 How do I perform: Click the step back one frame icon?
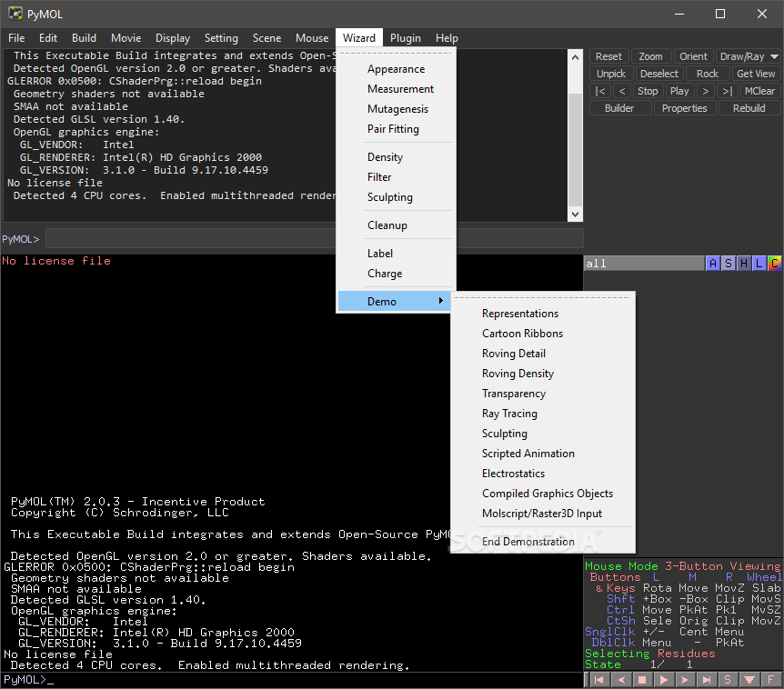621,680
